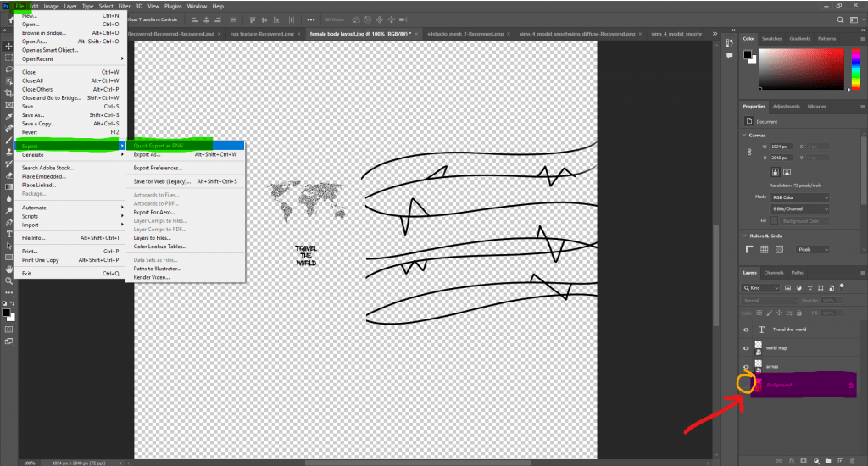Select the Zoom tool magnifier
The width and height of the screenshot is (868, 466).
click(8, 280)
